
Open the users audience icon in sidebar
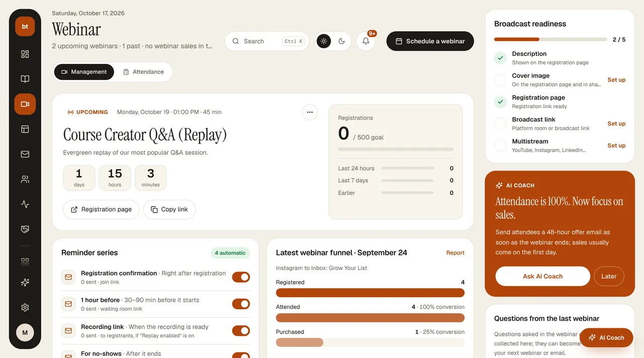(25, 179)
